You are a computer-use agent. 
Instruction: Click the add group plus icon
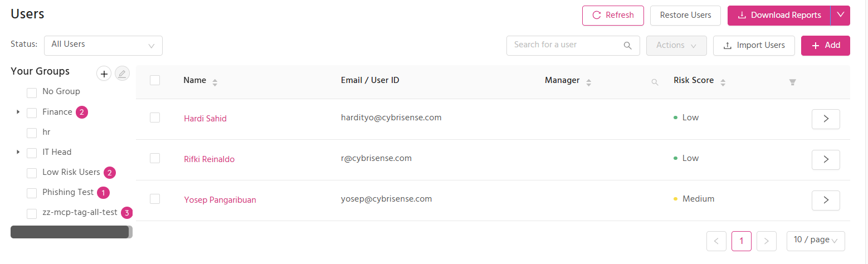pos(104,74)
